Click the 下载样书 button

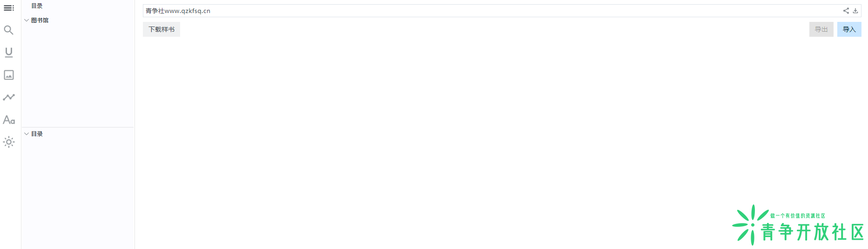(161, 29)
